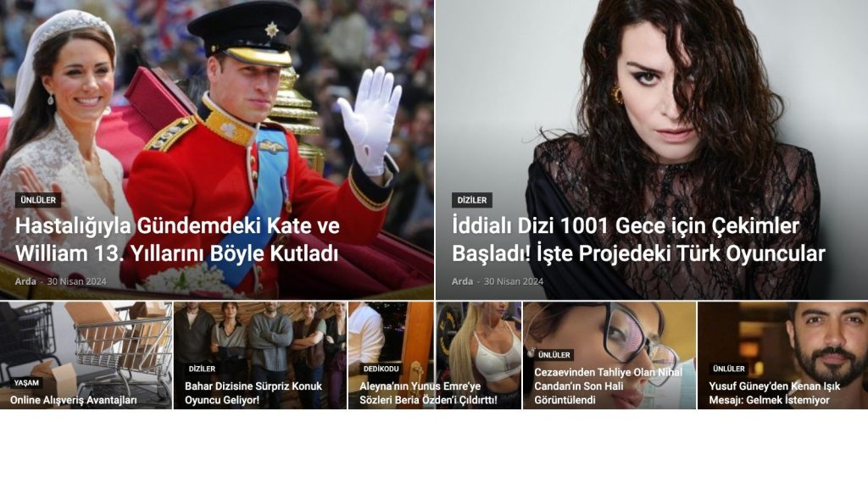Click the DİZİLER tag on 1001 Gece article
Screen dimensions: 868x488
pyautogui.click(x=471, y=200)
